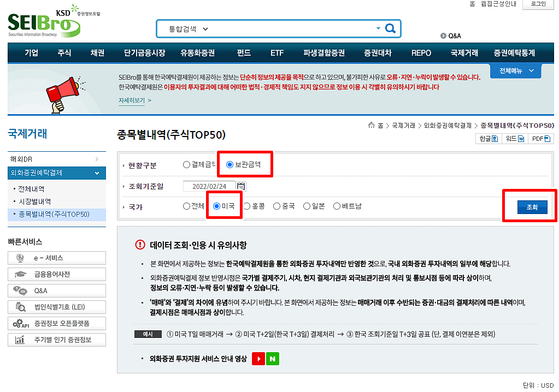Export the page as a Hangul file

[489, 139]
